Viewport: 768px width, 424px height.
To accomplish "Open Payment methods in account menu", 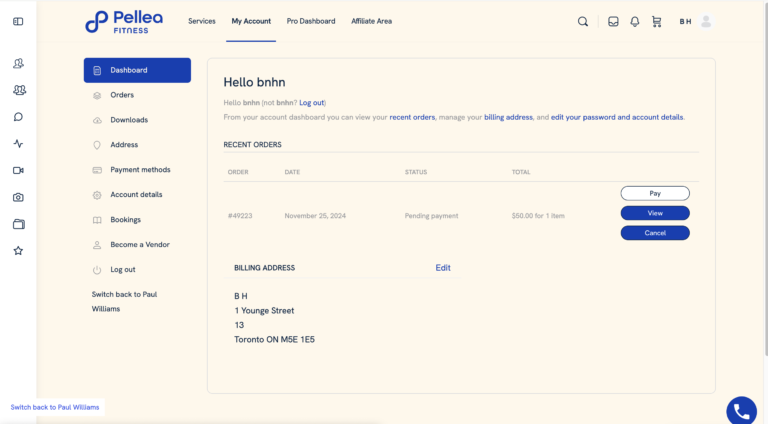I will (x=140, y=170).
